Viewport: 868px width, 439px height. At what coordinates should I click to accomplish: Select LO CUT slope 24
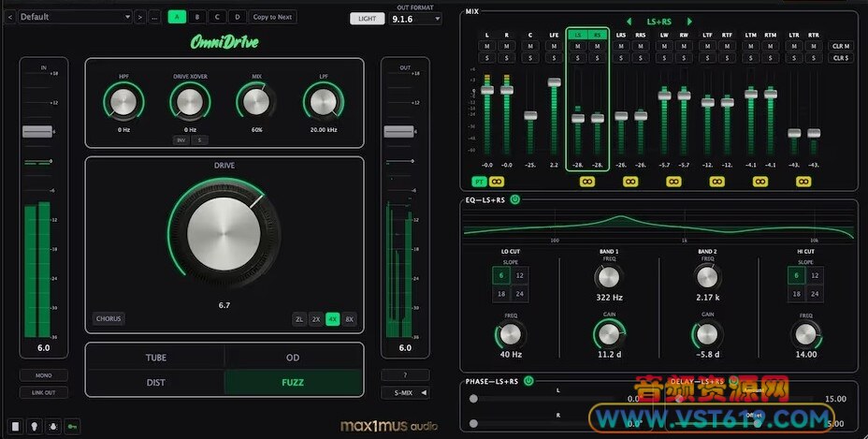point(520,294)
